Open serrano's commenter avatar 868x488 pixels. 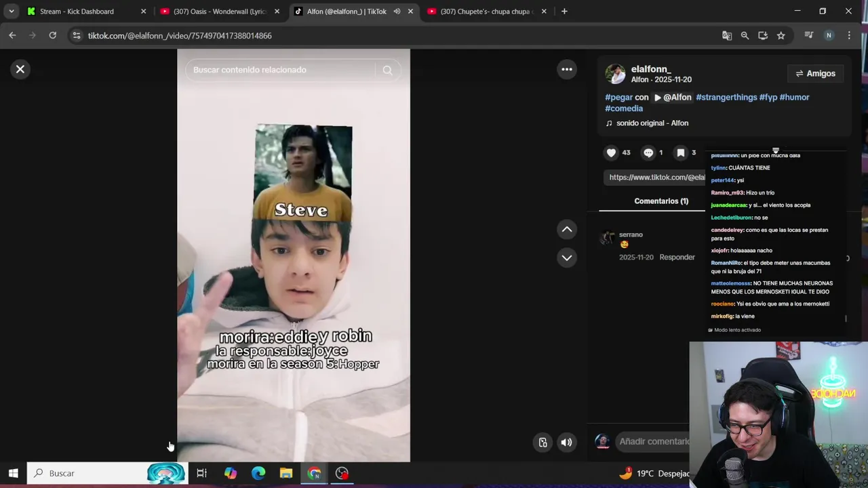click(608, 238)
